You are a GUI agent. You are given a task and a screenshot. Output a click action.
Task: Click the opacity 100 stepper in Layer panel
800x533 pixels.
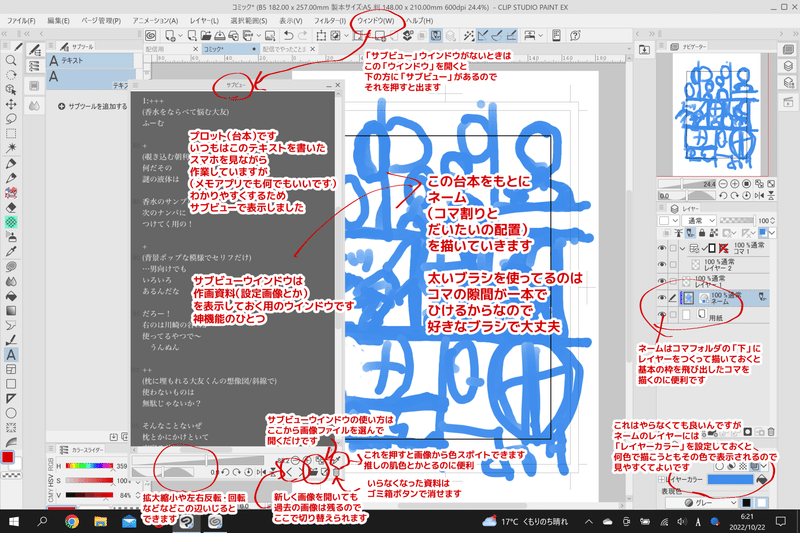tap(772, 220)
